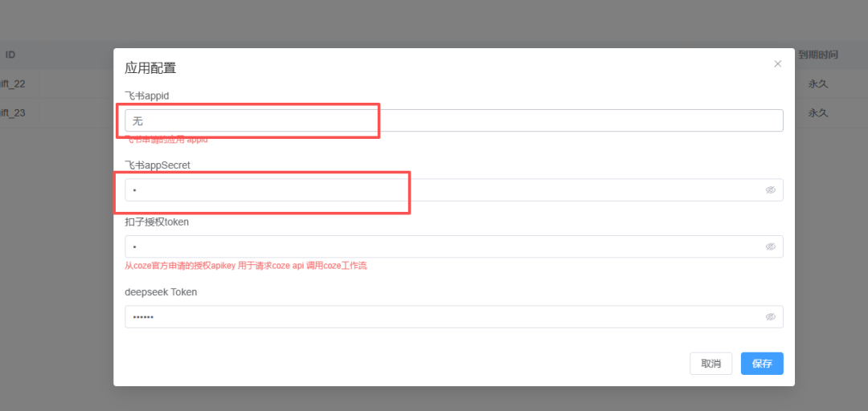Click the 应用配置 dialog title
Image resolution: width=868 pixels, height=411 pixels.
[150, 68]
